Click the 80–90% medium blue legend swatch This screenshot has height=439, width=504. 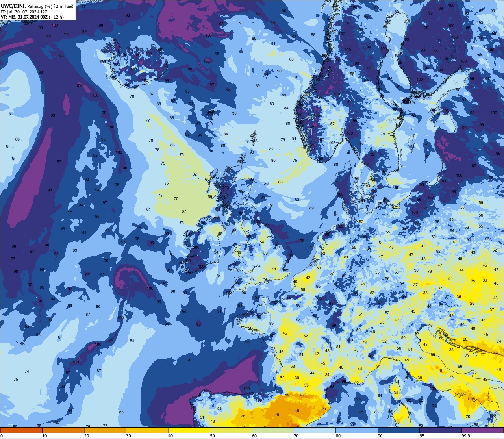coord(357,430)
